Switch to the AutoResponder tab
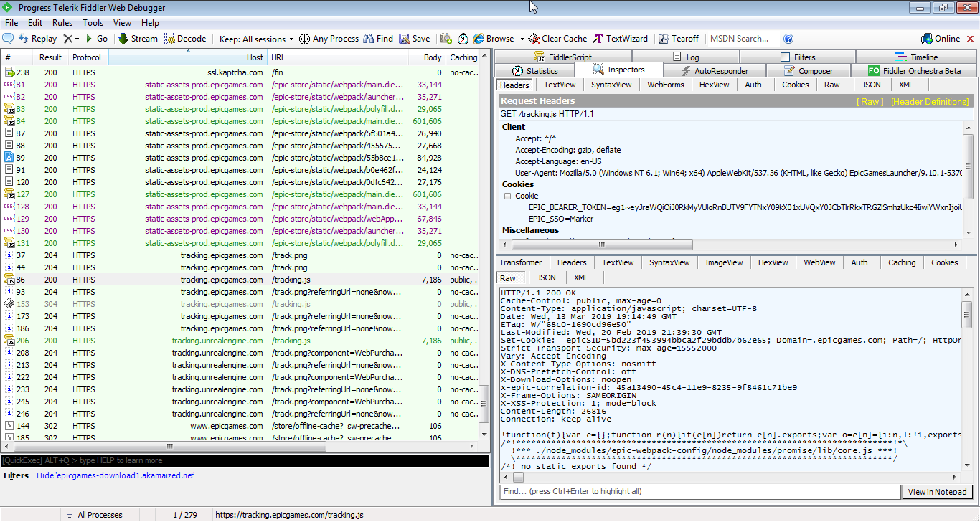Screen dimensions: 980x522 (x=715, y=71)
